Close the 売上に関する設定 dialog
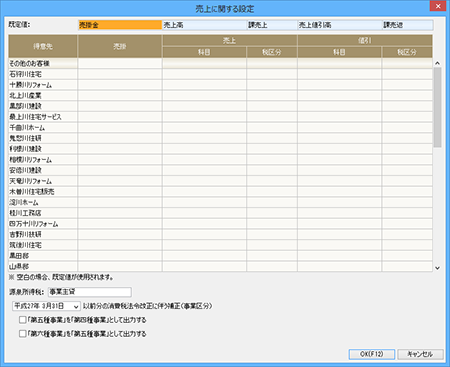The height and width of the screenshot is (367, 450). (438, 6)
